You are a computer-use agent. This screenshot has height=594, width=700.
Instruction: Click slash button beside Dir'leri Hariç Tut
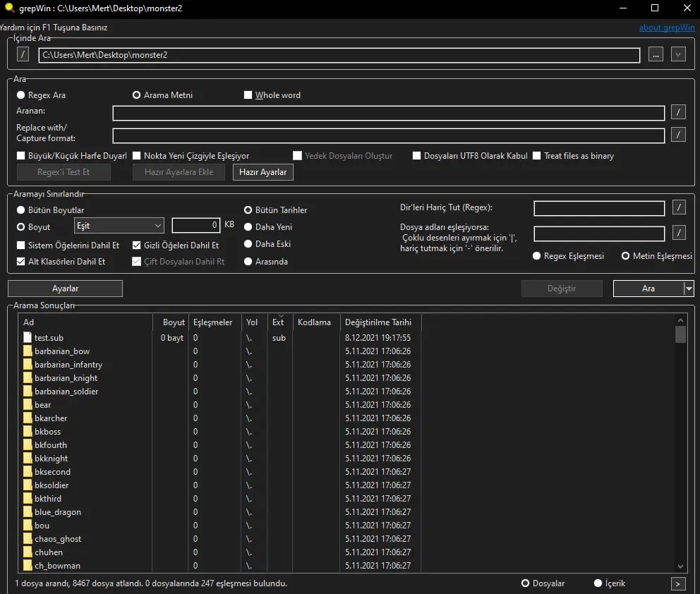[678, 207]
